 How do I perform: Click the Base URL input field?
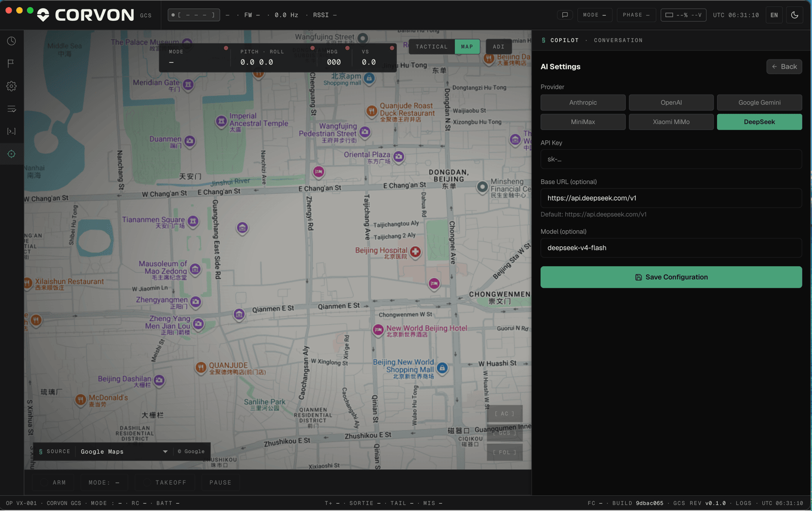(671, 198)
